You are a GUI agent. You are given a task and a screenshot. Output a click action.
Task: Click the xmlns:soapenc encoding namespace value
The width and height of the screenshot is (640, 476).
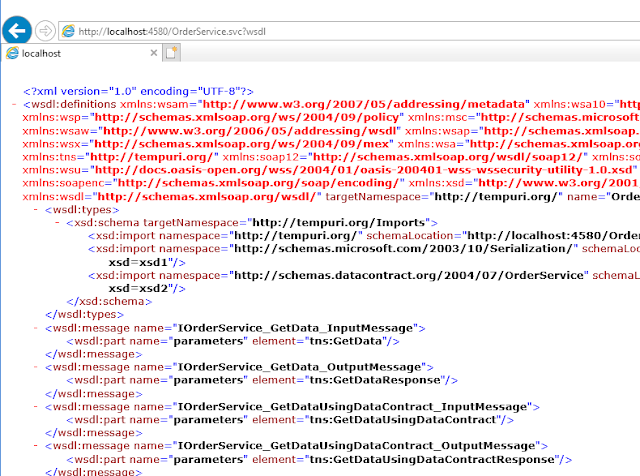click(258, 183)
